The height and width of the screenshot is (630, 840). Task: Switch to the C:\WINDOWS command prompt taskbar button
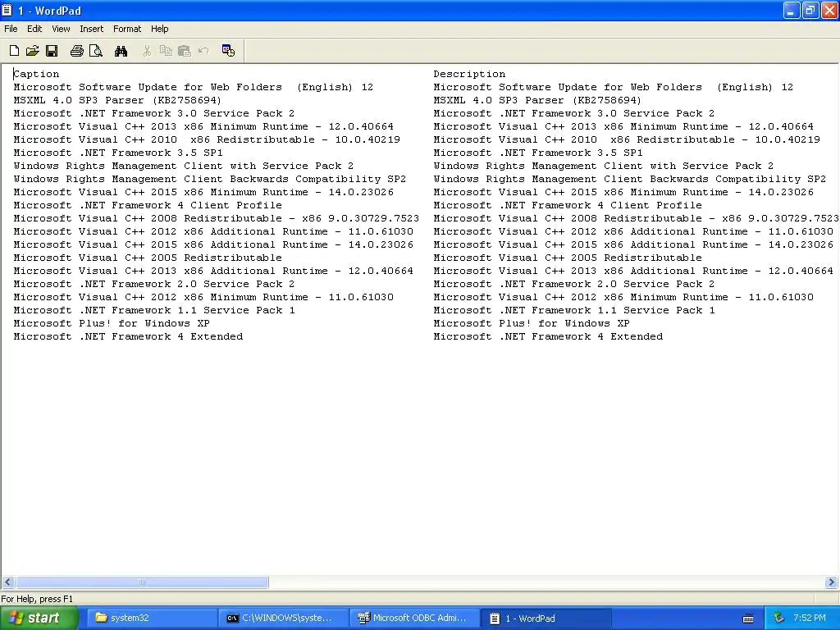pos(282,619)
